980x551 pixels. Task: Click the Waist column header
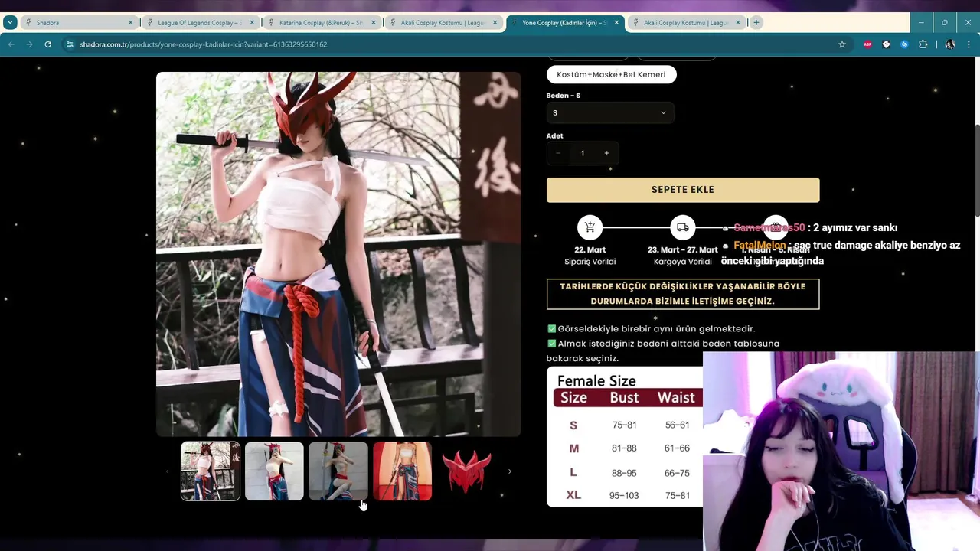click(x=676, y=398)
